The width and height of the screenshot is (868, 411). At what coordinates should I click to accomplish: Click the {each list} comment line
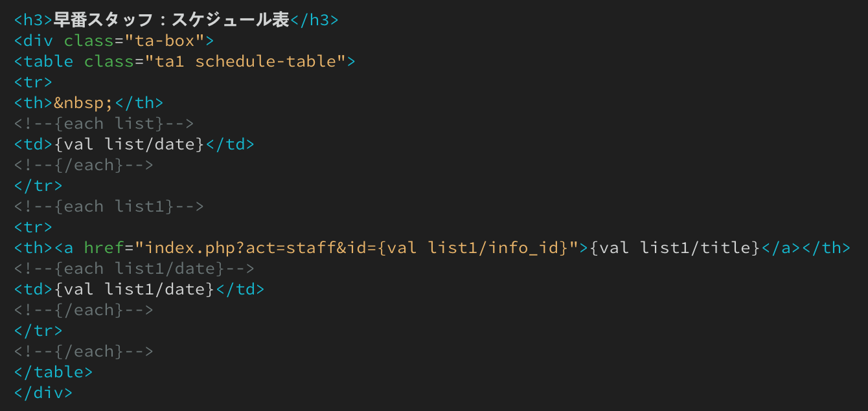(x=104, y=124)
